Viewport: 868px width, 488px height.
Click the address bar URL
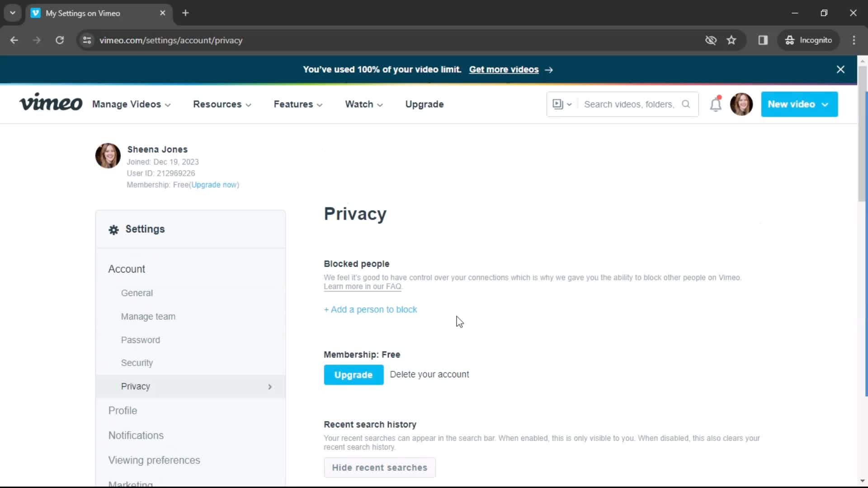point(171,40)
